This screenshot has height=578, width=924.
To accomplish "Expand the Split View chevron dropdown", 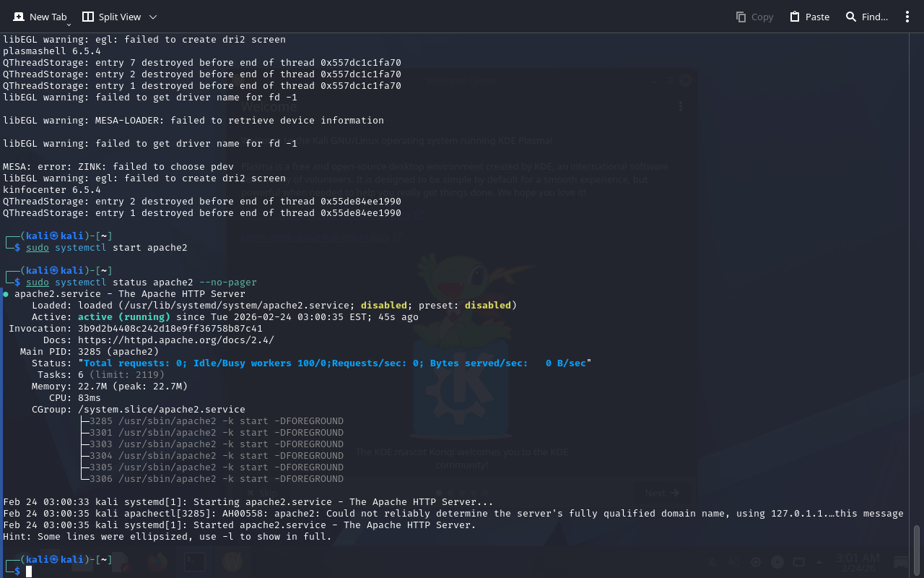I will [x=153, y=17].
